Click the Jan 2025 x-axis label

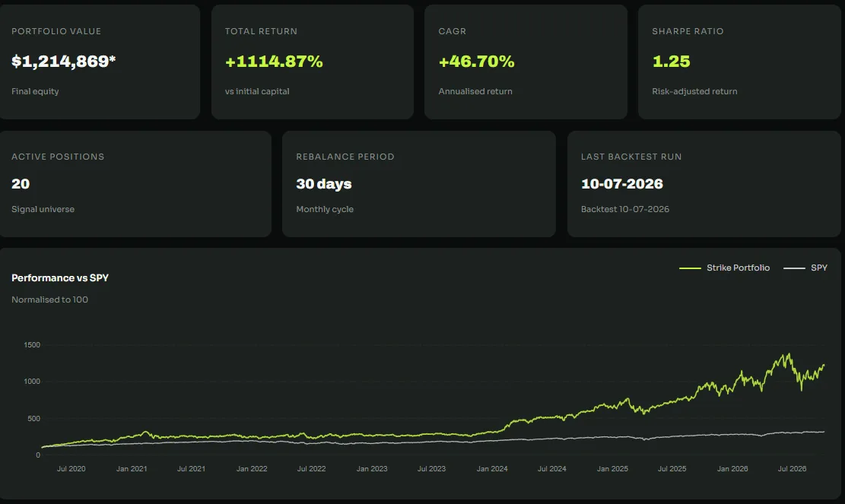tap(612, 468)
